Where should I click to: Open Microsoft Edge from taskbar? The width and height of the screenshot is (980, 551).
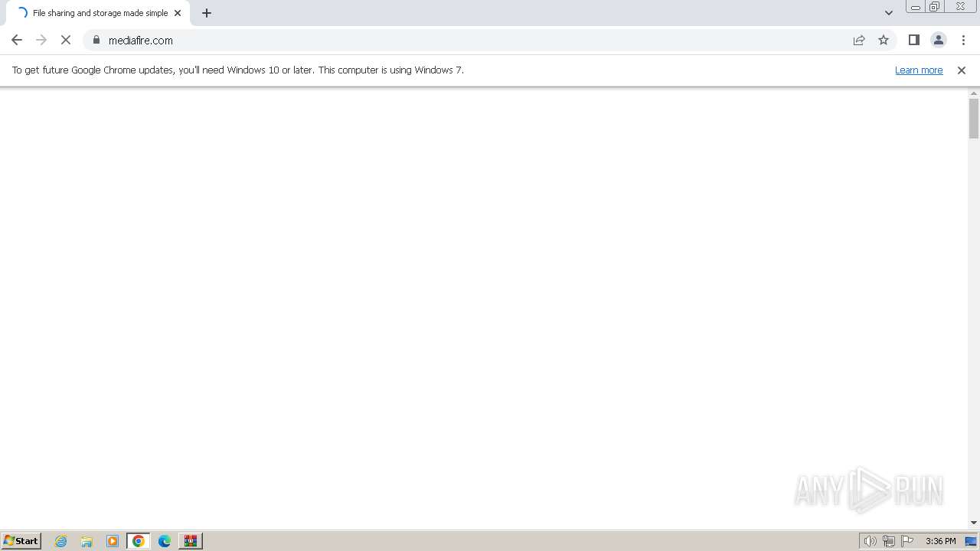tap(165, 541)
